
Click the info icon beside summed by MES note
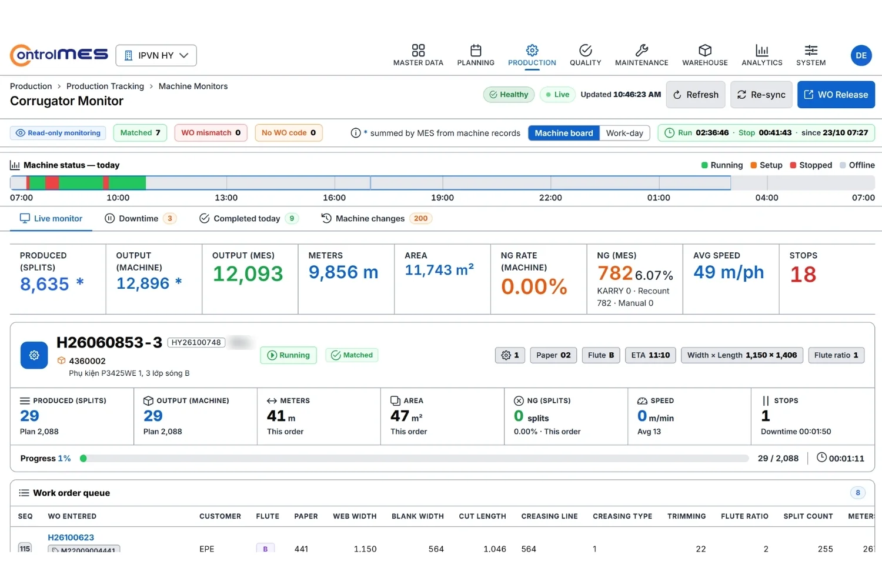tap(355, 133)
